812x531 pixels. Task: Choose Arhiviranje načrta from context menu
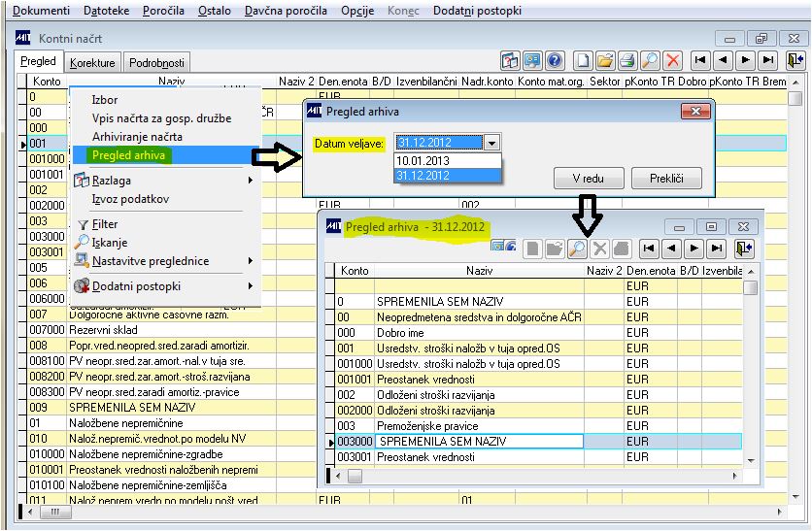(x=137, y=137)
